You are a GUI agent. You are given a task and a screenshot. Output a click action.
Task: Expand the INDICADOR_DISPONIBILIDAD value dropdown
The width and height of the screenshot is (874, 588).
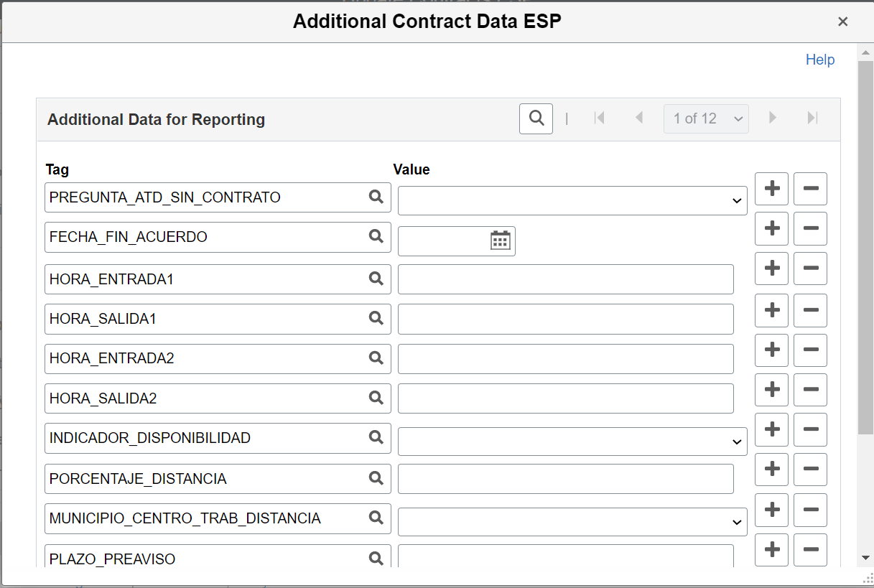point(738,441)
